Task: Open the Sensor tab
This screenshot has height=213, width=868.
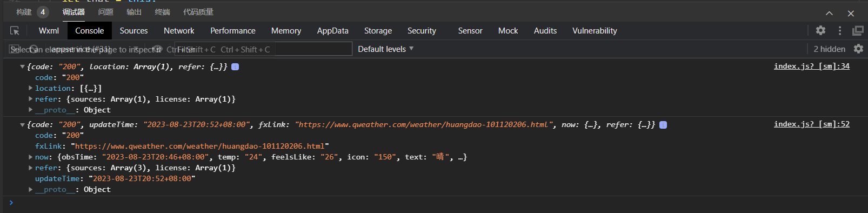Action: [x=470, y=31]
